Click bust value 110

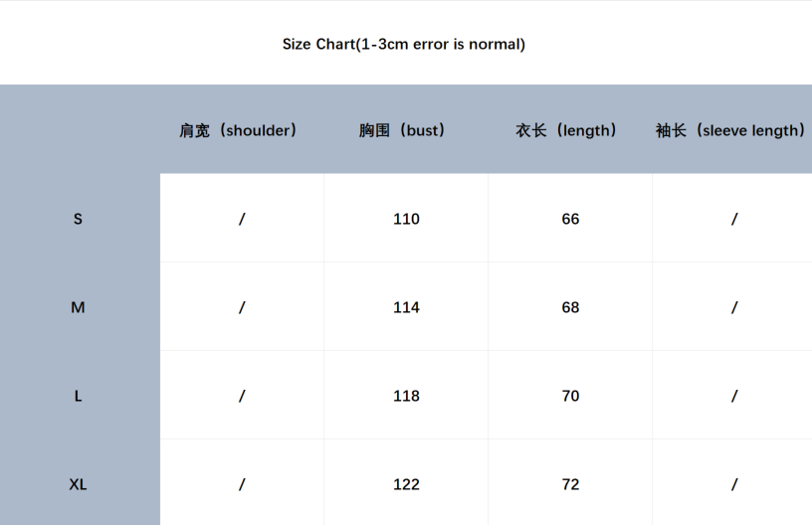pyautogui.click(x=406, y=219)
